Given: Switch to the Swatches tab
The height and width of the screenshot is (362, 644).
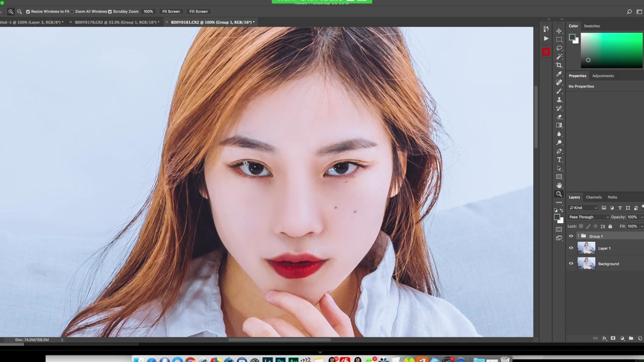Looking at the screenshot, I should click(x=592, y=26).
